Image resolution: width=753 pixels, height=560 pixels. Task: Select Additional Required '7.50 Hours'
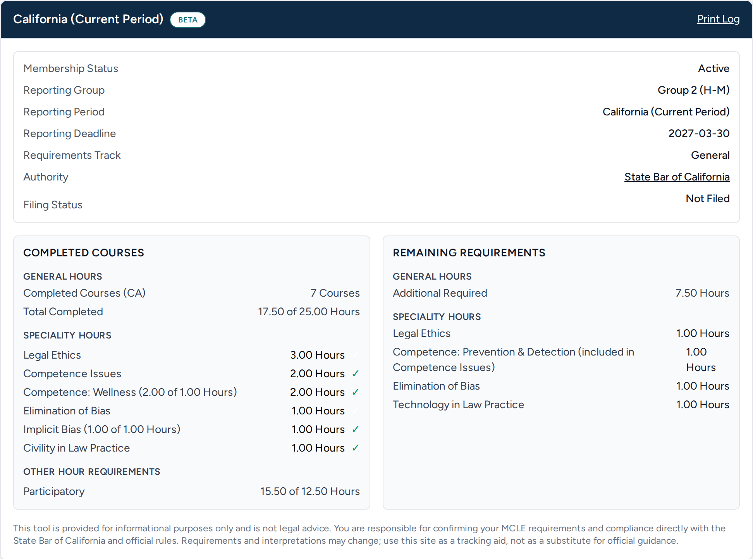pyautogui.click(x=702, y=293)
